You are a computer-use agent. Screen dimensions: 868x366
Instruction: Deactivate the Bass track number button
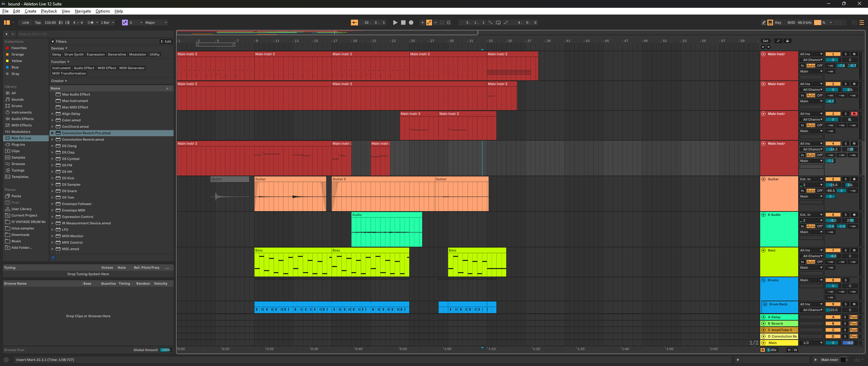[x=833, y=250]
